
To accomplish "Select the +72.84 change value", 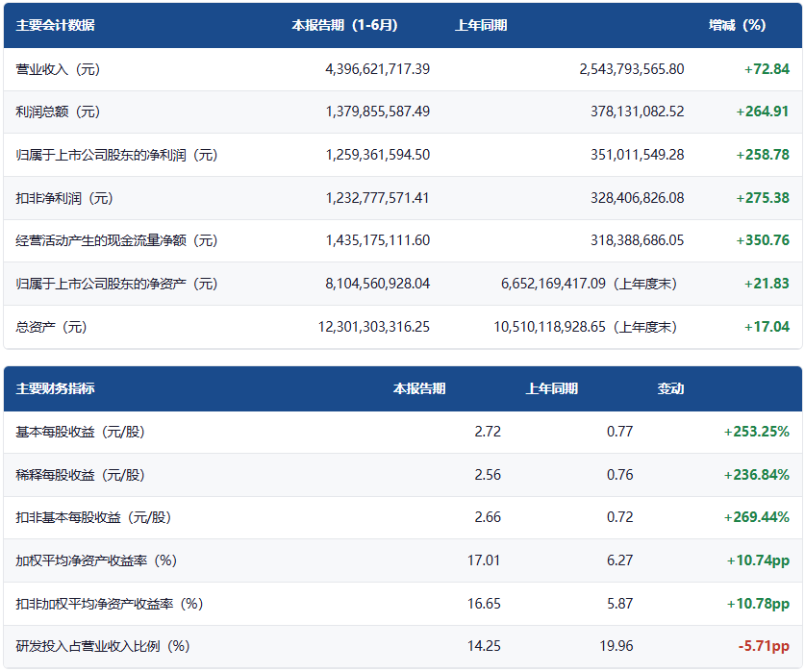I will (767, 69).
